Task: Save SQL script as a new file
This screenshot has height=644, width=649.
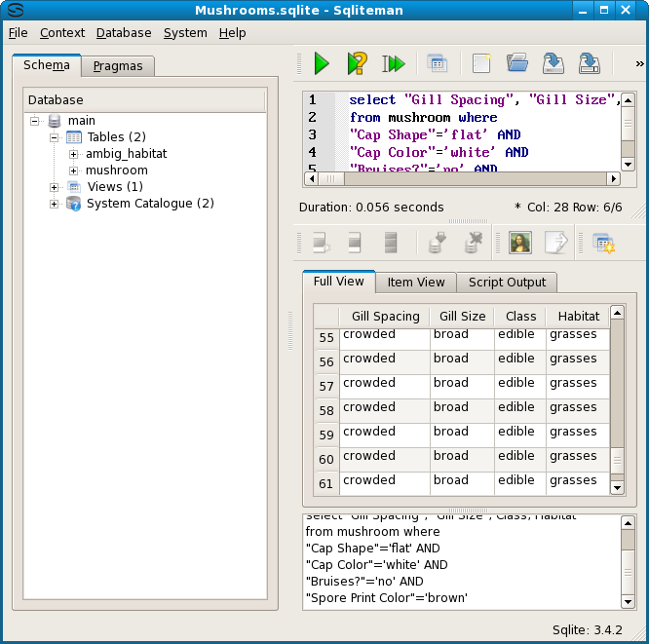Action: click(x=589, y=63)
